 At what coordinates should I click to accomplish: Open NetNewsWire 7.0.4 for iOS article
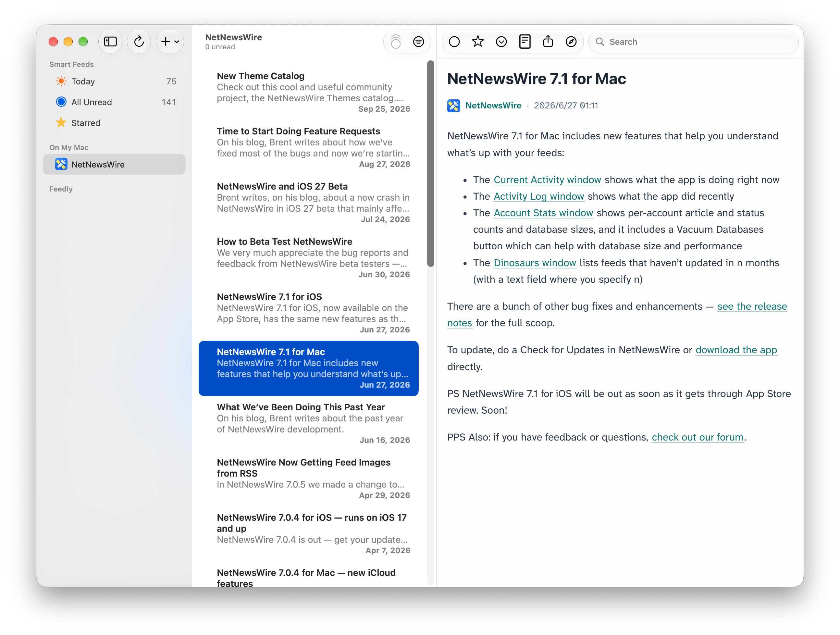coord(309,534)
